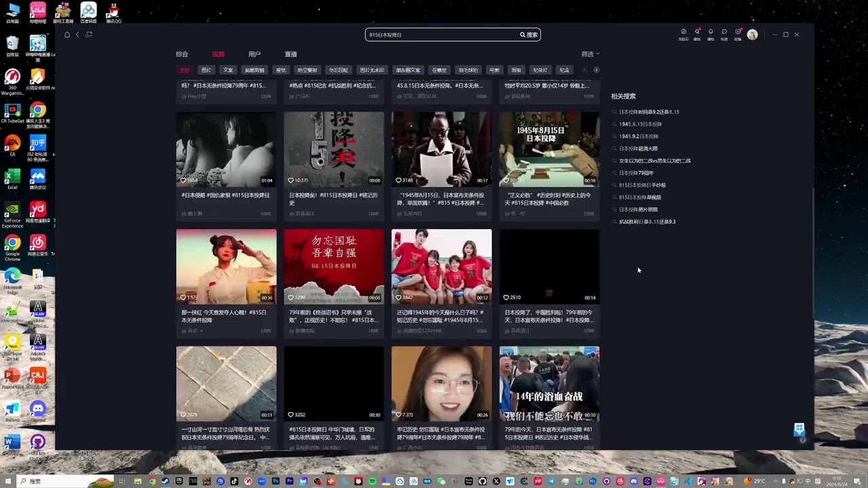868x488 pixels.
Task: Go to the home page via house icon
Action: click(67, 35)
